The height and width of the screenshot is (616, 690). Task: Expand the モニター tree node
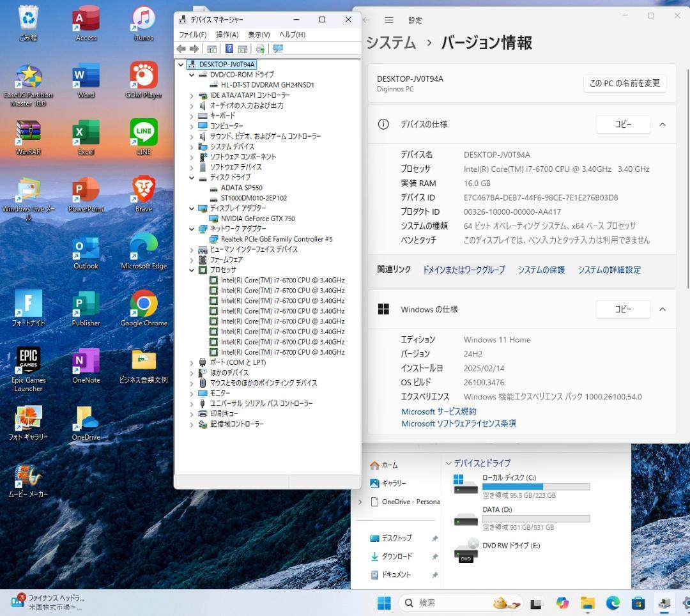(x=192, y=394)
